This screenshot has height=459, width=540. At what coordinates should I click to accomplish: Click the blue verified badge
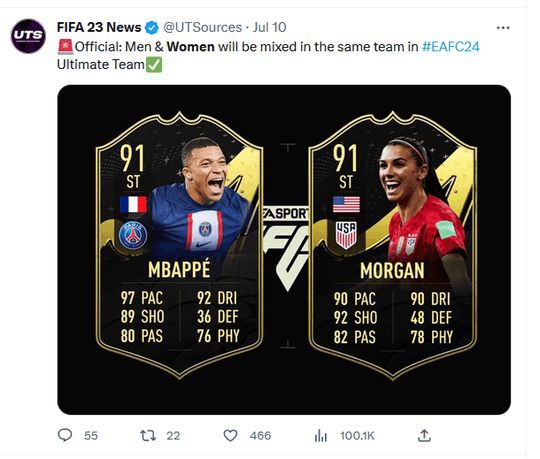pyautogui.click(x=152, y=28)
